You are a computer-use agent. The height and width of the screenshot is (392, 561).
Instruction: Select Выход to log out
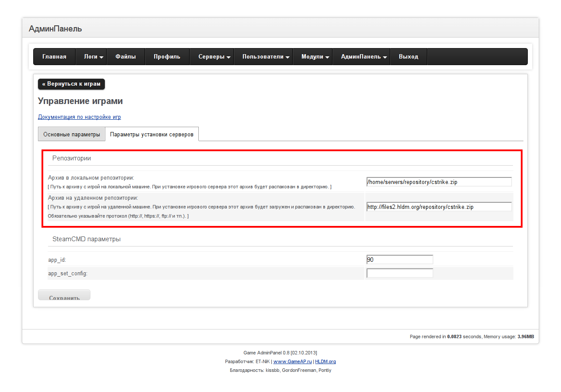click(409, 57)
